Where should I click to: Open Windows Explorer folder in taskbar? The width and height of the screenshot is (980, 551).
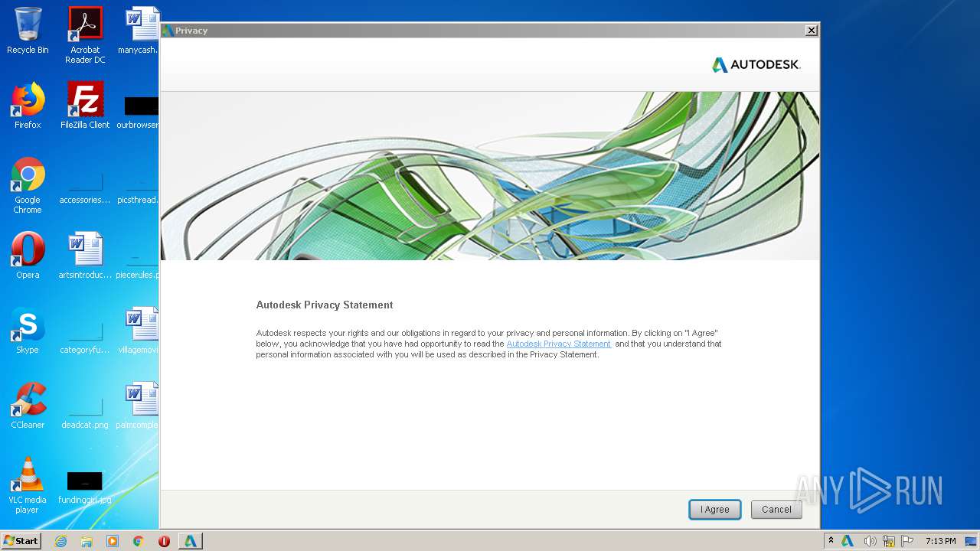(x=87, y=541)
